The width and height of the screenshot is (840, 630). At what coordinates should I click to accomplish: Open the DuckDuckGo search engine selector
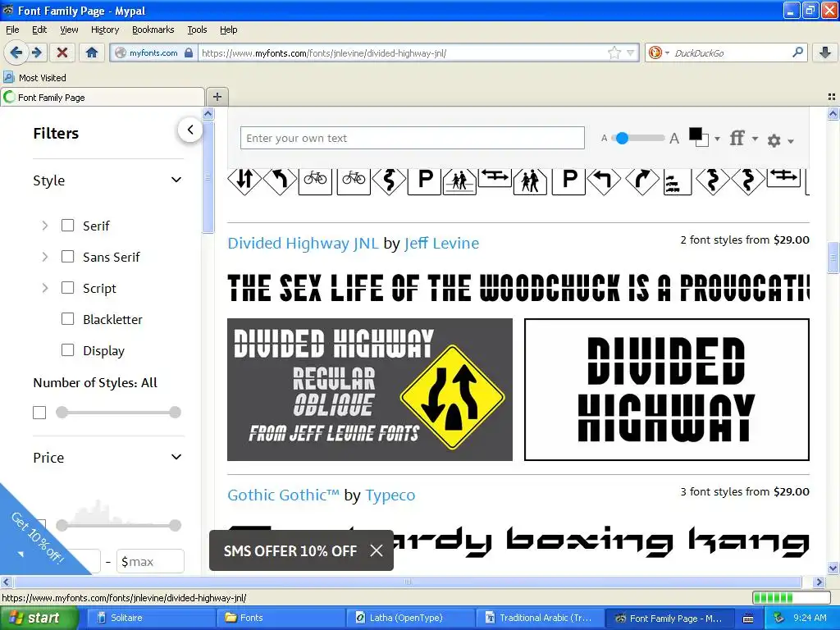pos(659,52)
